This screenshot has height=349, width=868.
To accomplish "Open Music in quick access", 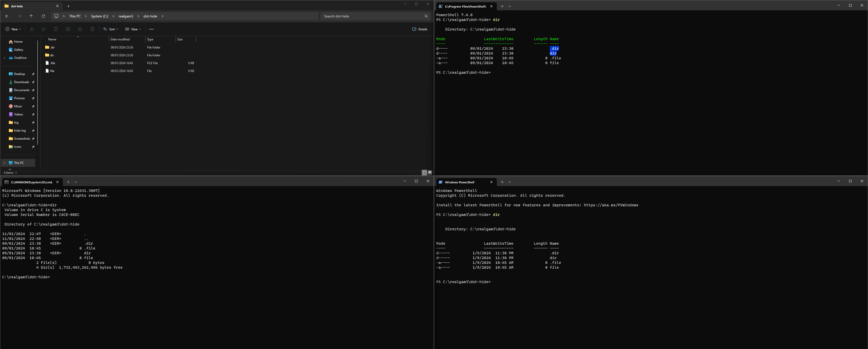I will 18,107.
